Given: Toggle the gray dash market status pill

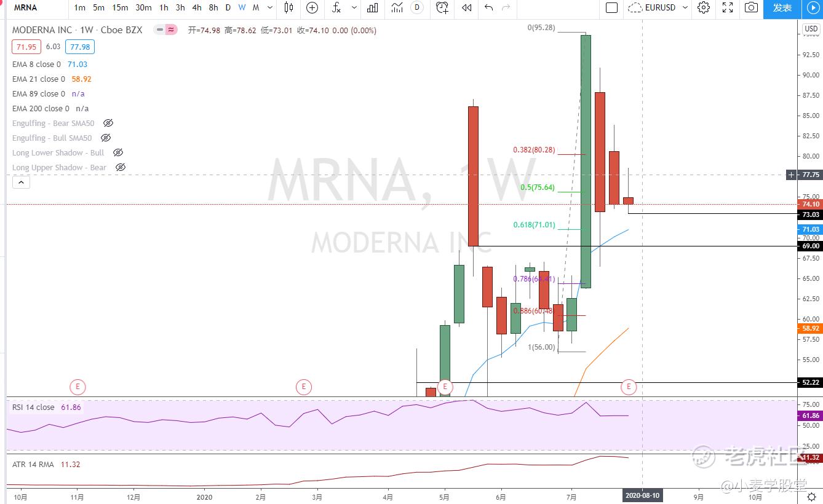Looking at the screenshot, I should click(x=160, y=30).
